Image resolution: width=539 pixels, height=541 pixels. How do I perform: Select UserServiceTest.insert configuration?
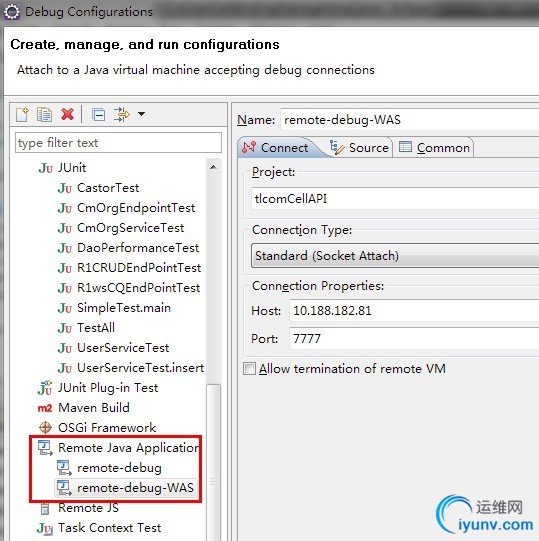pos(140,368)
